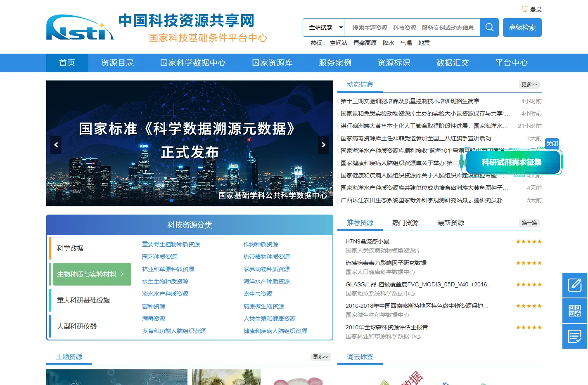
Task: Select 重大科研基础设施 category
Action: click(x=83, y=300)
